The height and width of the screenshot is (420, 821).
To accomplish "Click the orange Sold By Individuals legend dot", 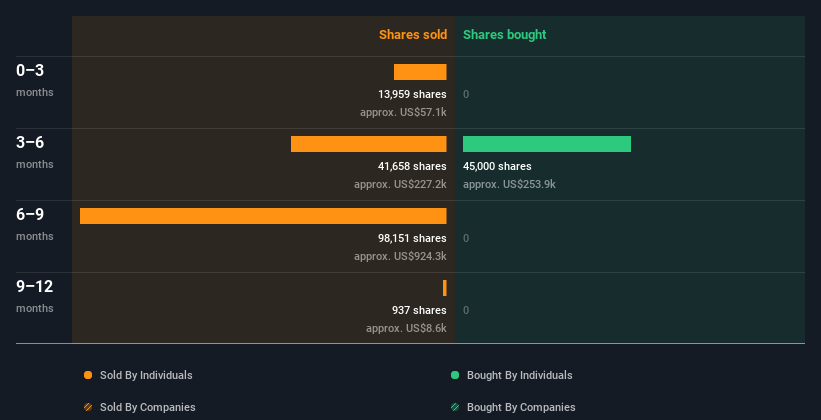I will pos(88,375).
